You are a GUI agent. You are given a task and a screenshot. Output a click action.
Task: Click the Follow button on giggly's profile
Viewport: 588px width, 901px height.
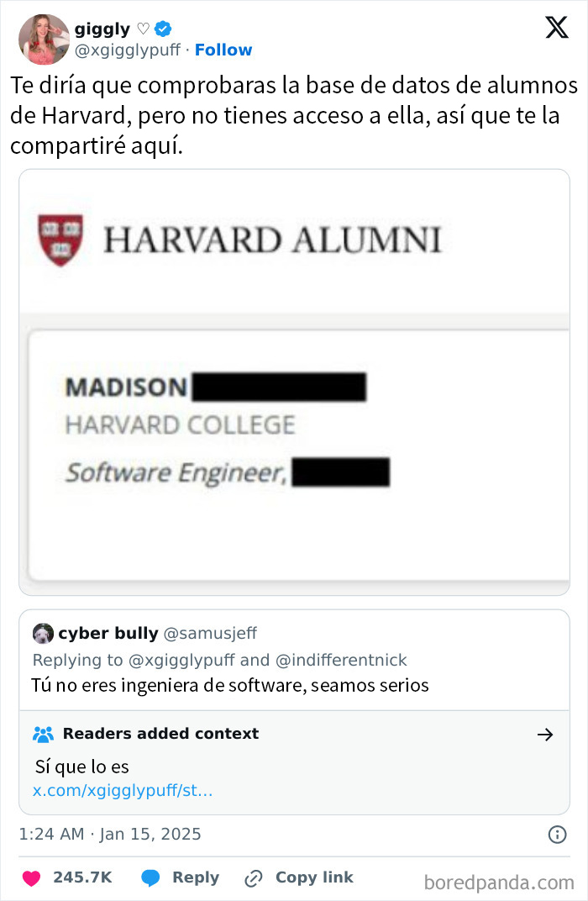(223, 50)
